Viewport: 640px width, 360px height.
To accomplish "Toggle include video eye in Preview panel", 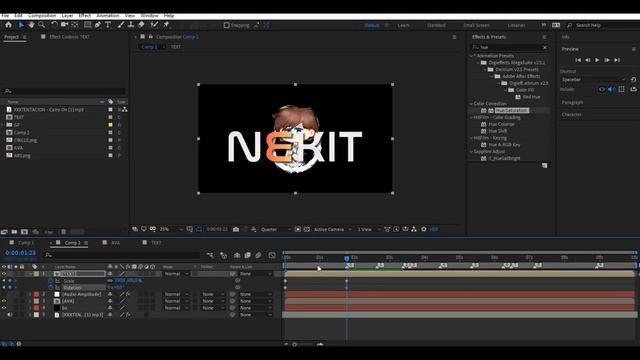I will (x=602, y=89).
